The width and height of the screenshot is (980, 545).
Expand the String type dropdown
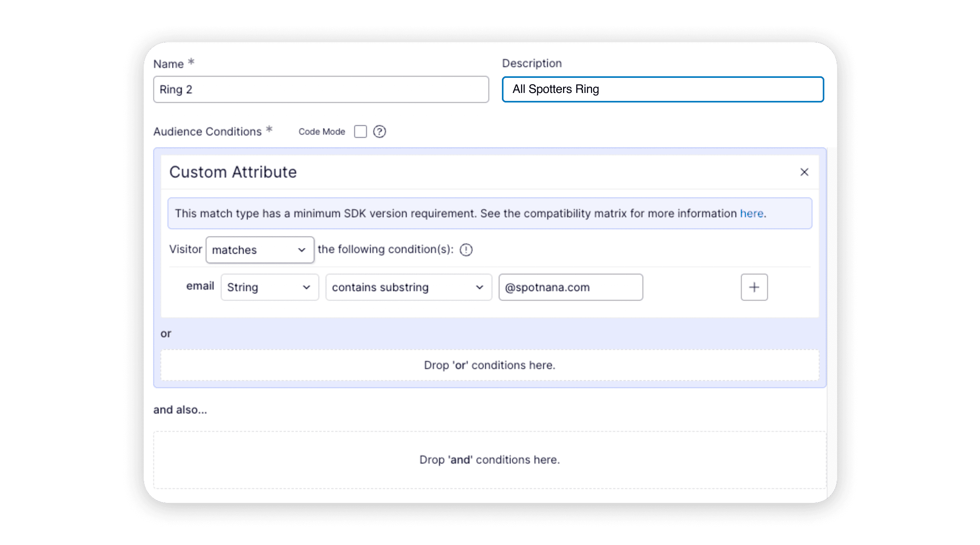tap(270, 287)
